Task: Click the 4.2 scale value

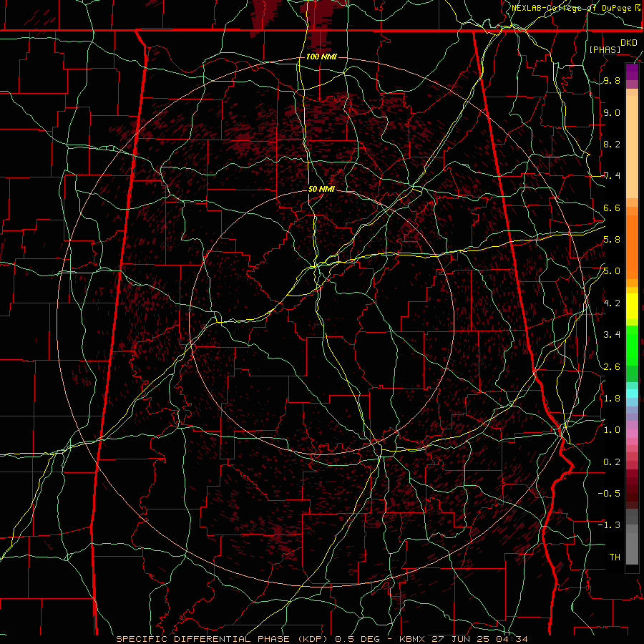Action: pyautogui.click(x=612, y=303)
